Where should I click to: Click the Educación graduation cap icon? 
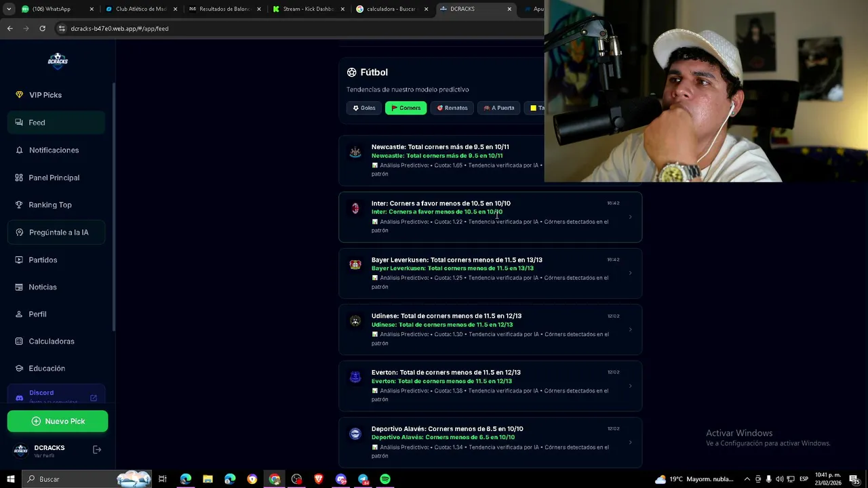pyautogui.click(x=19, y=368)
